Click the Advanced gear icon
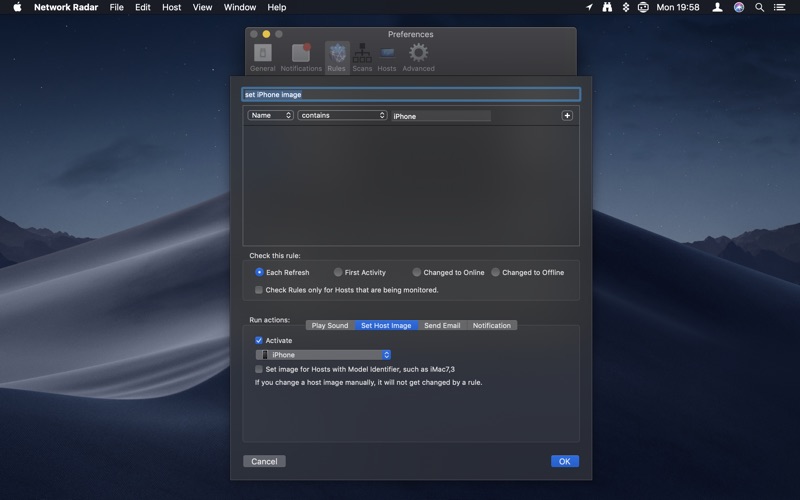 418,56
